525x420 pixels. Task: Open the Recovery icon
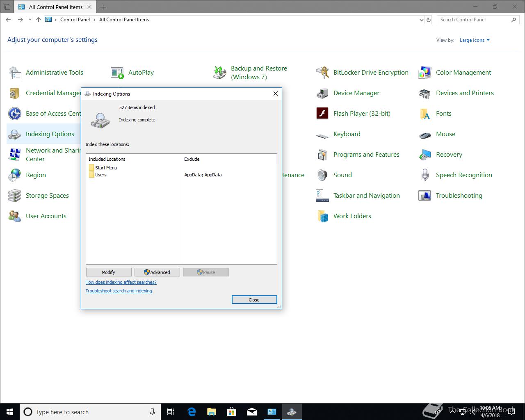click(x=425, y=155)
